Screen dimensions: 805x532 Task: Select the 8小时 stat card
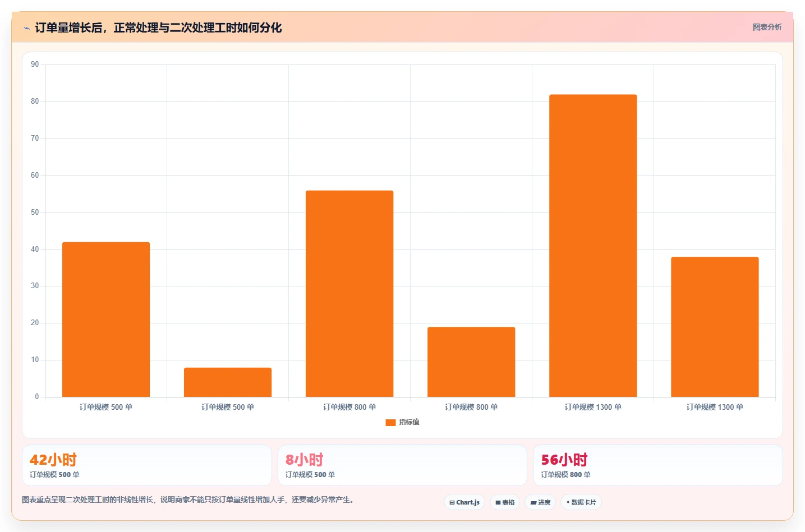(402, 465)
